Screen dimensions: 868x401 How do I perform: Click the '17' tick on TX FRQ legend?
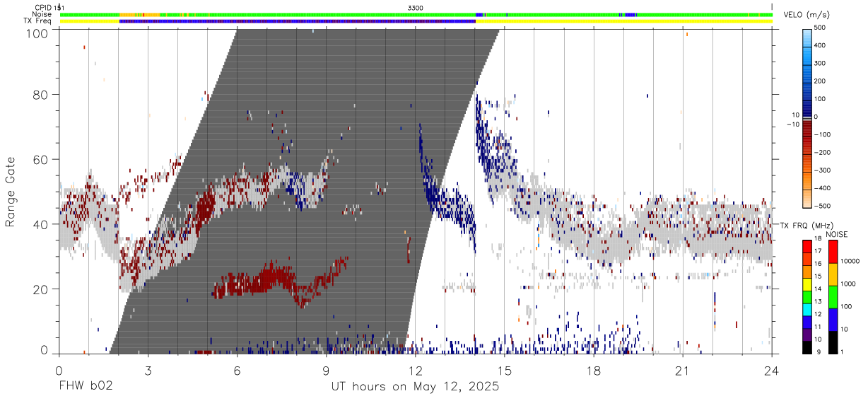[819, 251]
